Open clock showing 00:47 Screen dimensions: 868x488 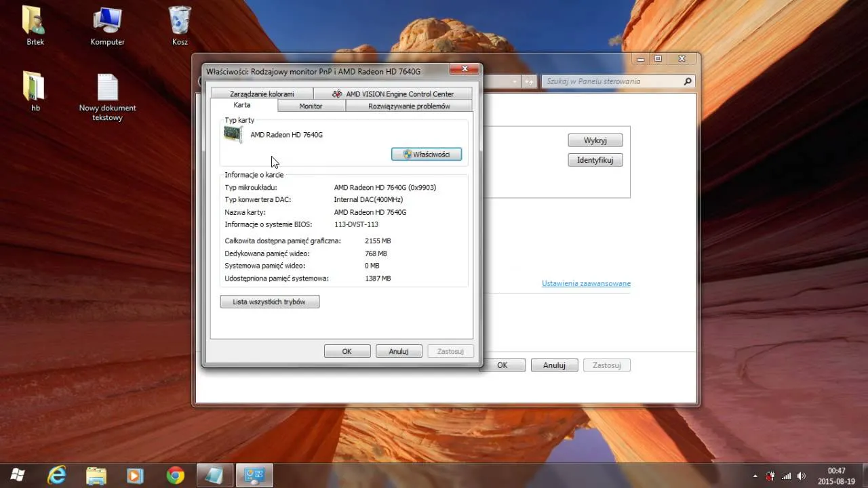[x=836, y=476]
